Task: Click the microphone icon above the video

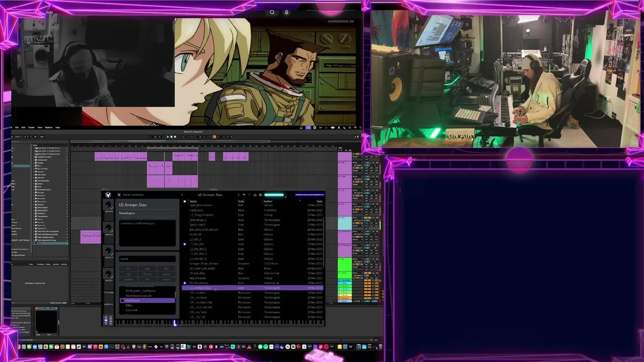Action: [x=287, y=13]
